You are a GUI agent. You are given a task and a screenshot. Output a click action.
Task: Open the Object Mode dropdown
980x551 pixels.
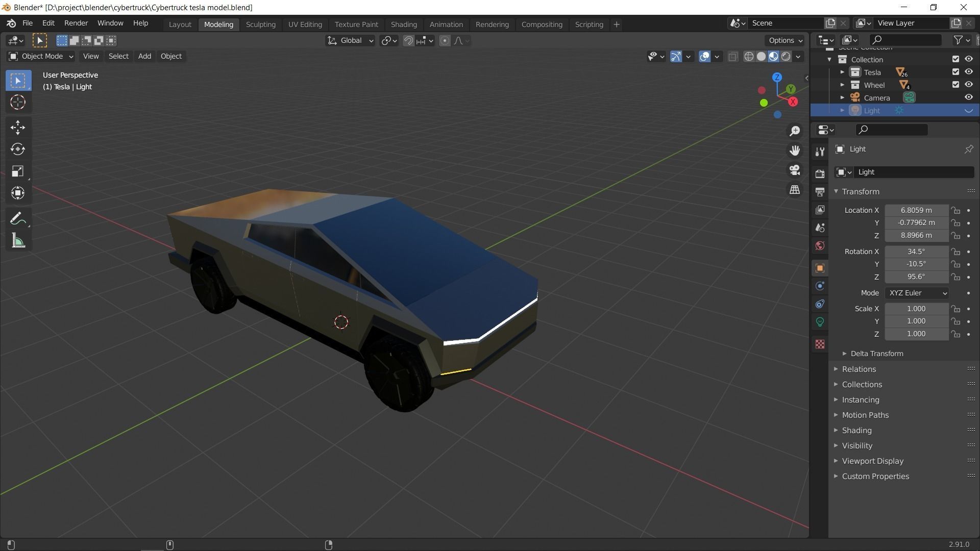[41, 56]
